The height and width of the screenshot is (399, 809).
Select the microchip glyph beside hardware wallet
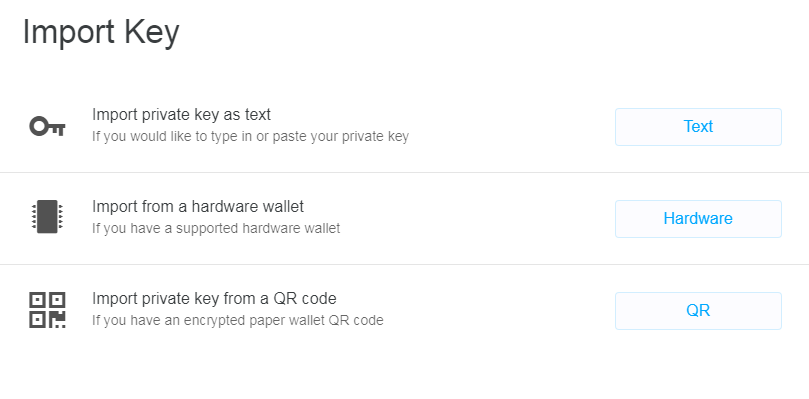pyautogui.click(x=47, y=217)
